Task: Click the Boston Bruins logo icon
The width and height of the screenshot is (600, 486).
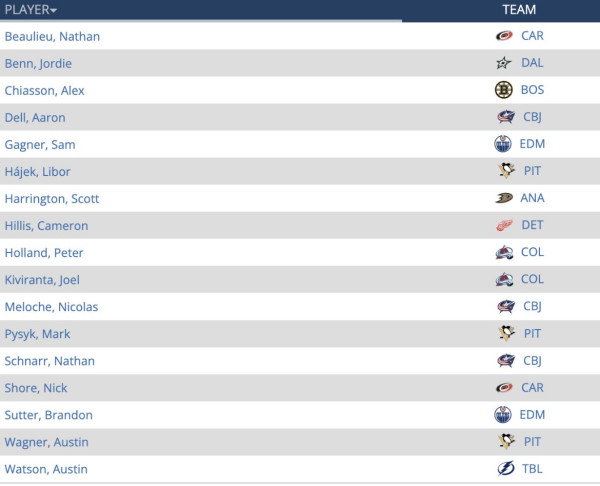Action: click(x=504, y=90)
